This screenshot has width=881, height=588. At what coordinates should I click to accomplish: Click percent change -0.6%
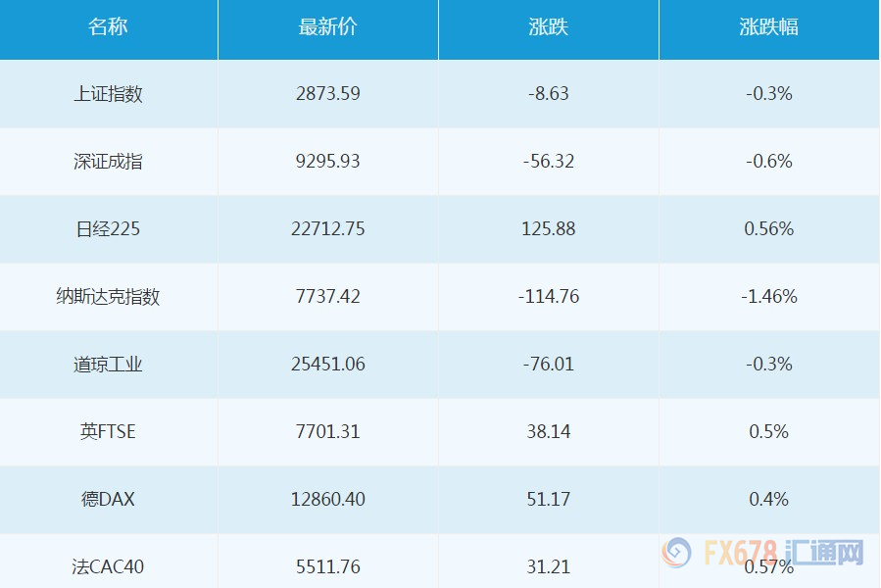click(768, 162)
